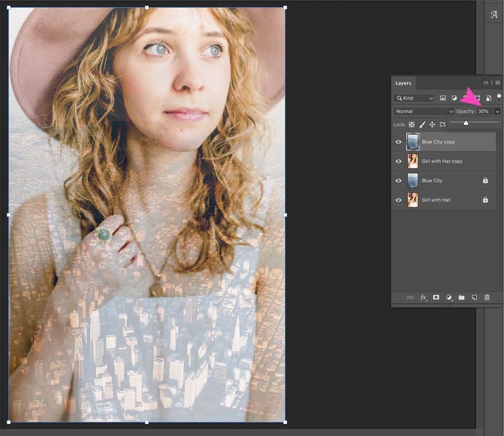Viewport: 504px width, 436px height.
Task: Select the Blue City copy layer thumbnail
Action: click(413, 141)
